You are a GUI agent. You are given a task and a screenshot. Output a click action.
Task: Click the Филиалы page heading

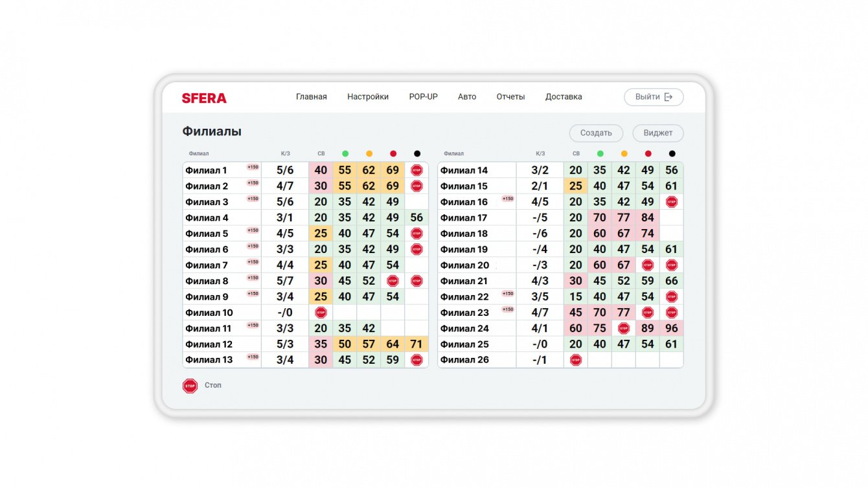click(212, 132)
